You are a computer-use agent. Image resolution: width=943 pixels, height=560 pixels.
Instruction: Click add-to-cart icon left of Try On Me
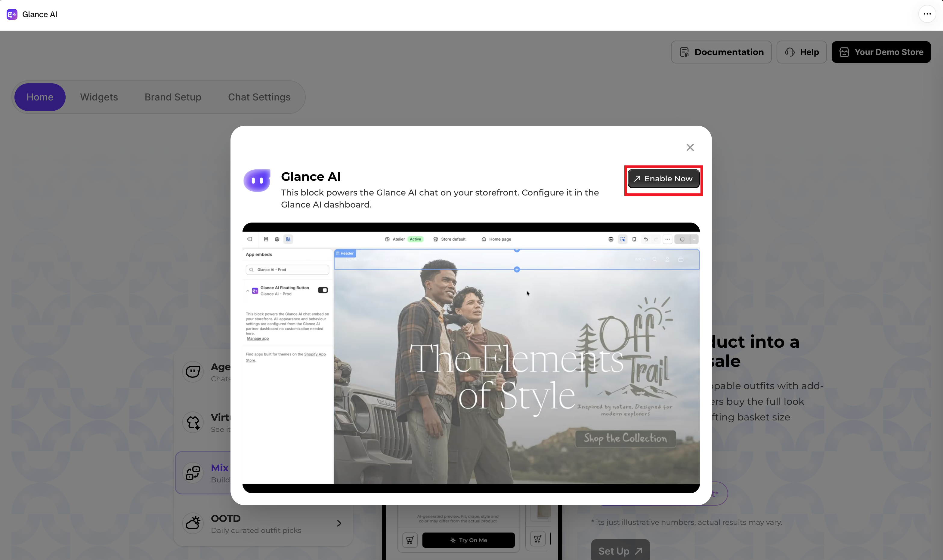click(410, 540)
